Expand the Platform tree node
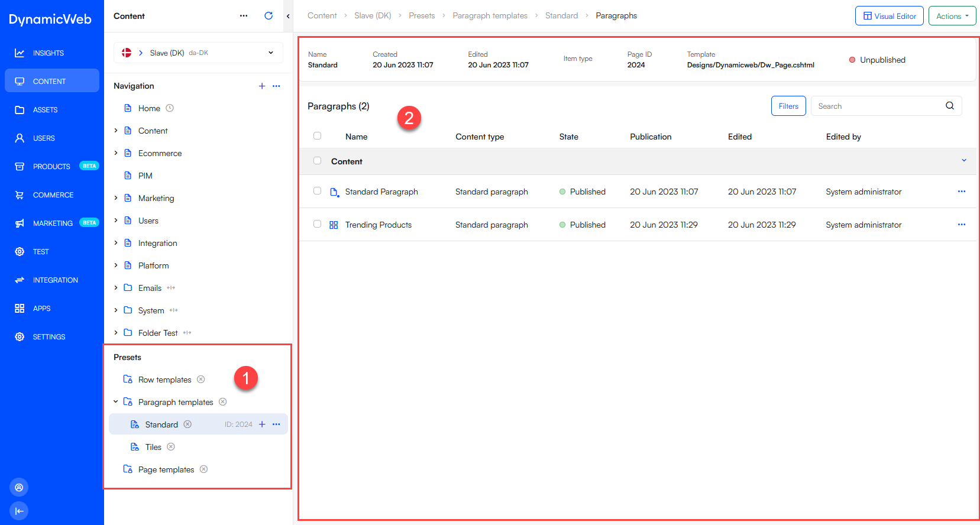 tap(116, 265)
